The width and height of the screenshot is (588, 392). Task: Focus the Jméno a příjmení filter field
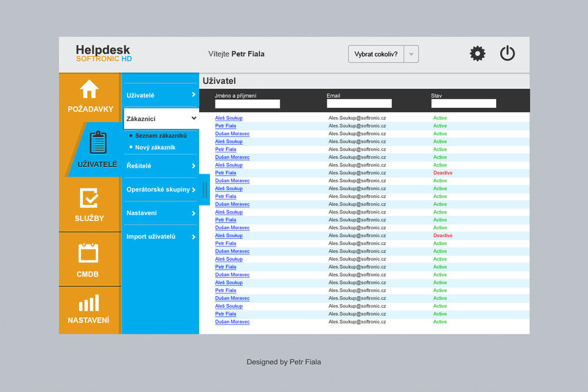(247, 104)
